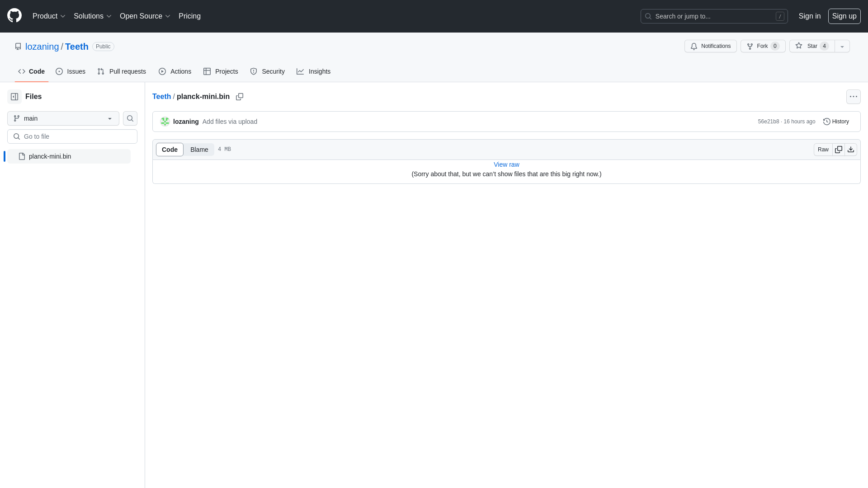
Task: Open the main branch selector
Action: coord(63,118)
